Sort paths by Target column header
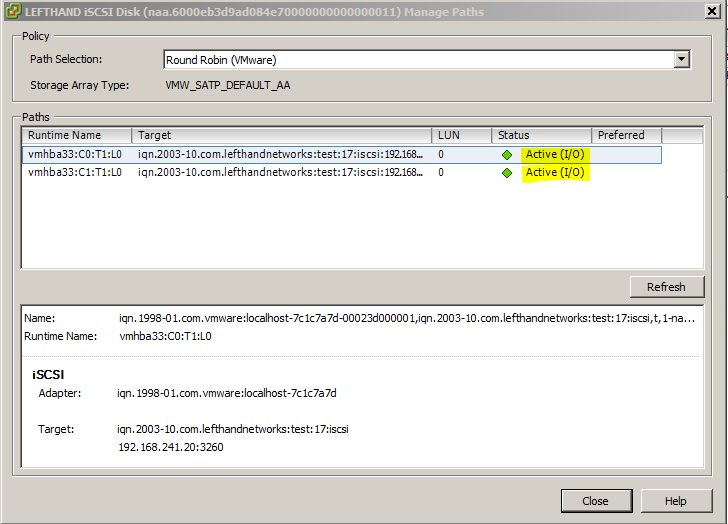This screenshot has height=524, width=728. pyautogui.click(x=281, y=135)
